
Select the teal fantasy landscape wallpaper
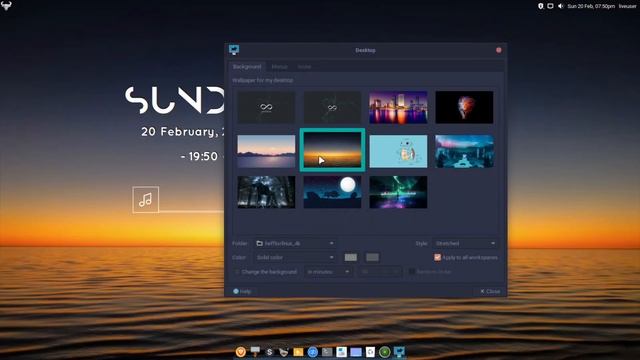(x=464, y=151)
